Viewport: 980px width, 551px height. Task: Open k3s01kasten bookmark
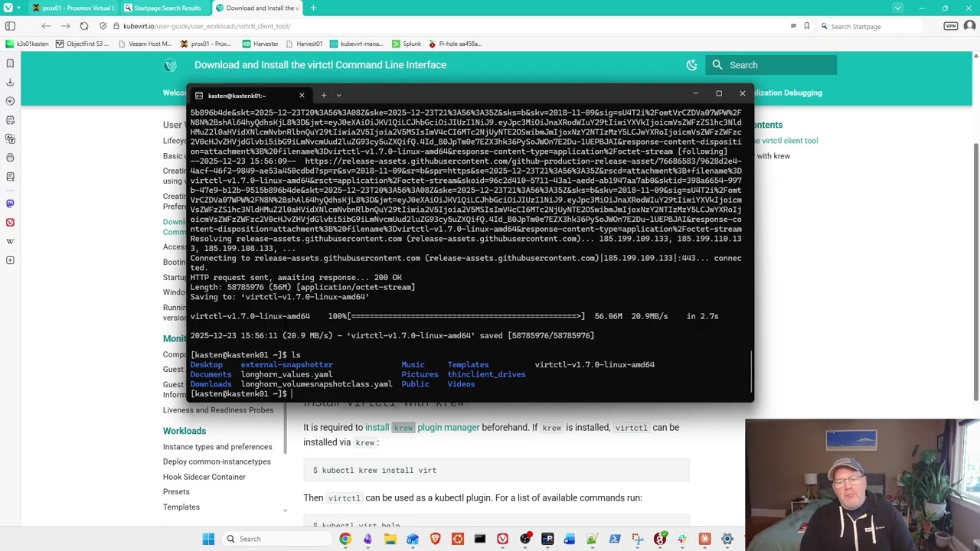tap(25, 44)
